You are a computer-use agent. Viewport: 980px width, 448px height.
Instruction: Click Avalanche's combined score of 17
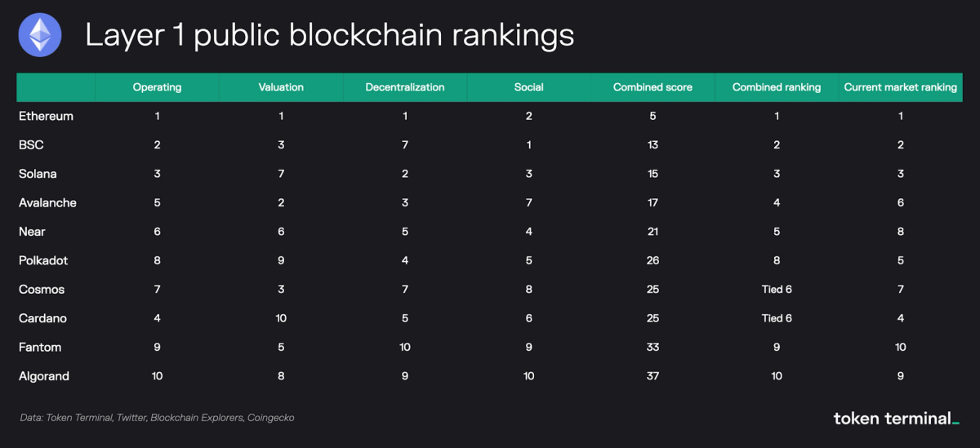[653, 202]
